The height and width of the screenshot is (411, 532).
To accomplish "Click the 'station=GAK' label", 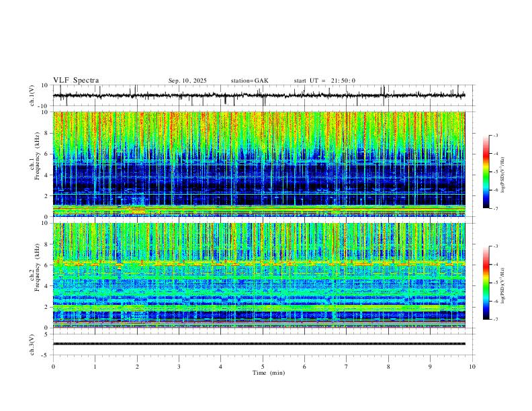I will [x=249, y=81].
